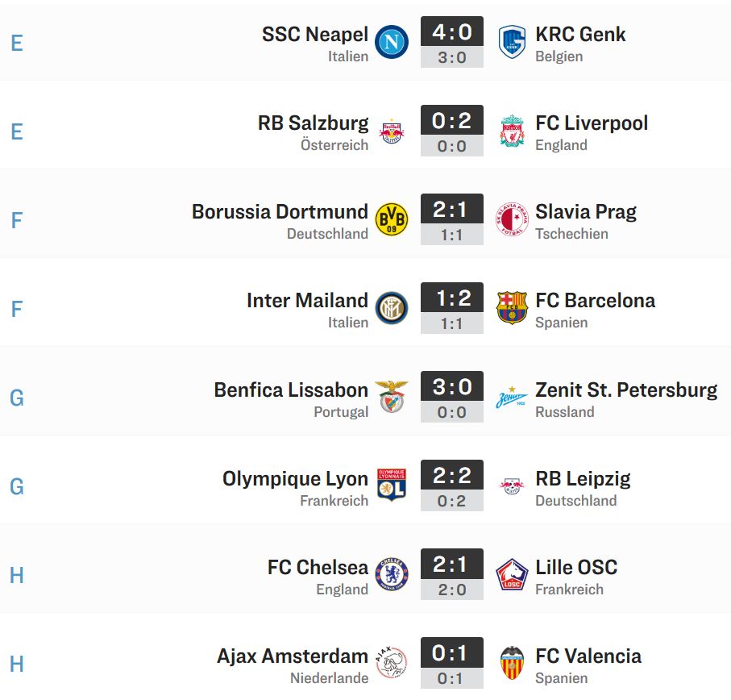This screenshot has width=731, height=700.
Task: Select the FC Liverpool crest icon
Action: [512, 131]
